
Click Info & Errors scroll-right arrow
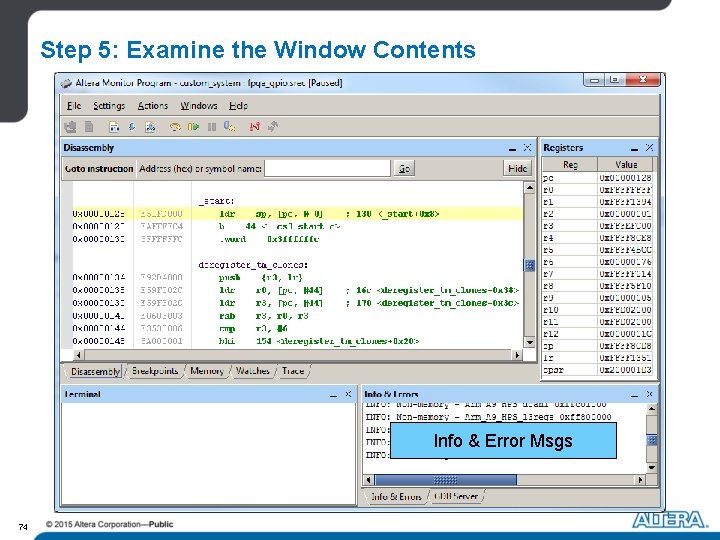(x=640, y=480)
